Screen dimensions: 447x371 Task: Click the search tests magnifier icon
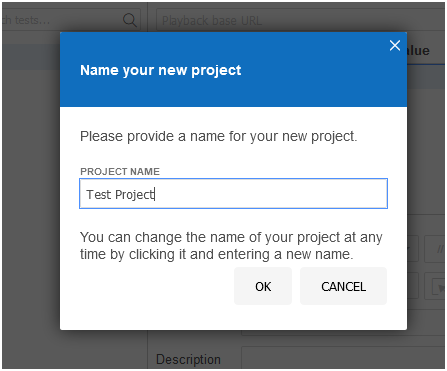(130, 20)
